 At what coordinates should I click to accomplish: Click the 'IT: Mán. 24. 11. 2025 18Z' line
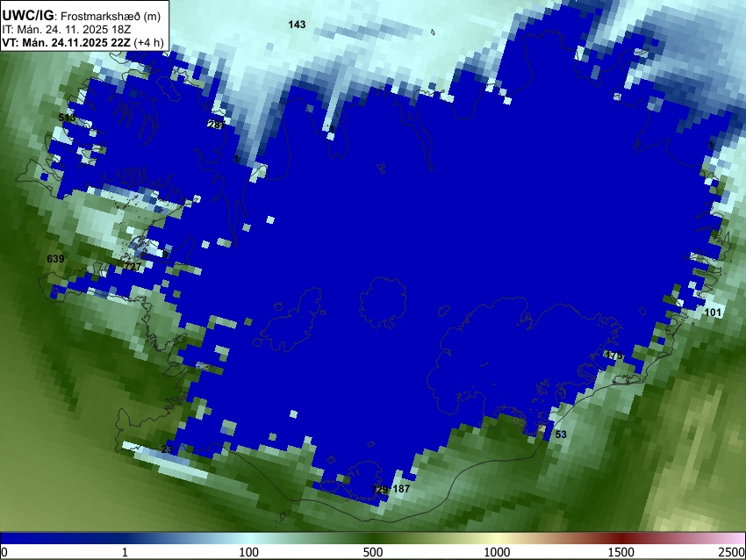66,30
